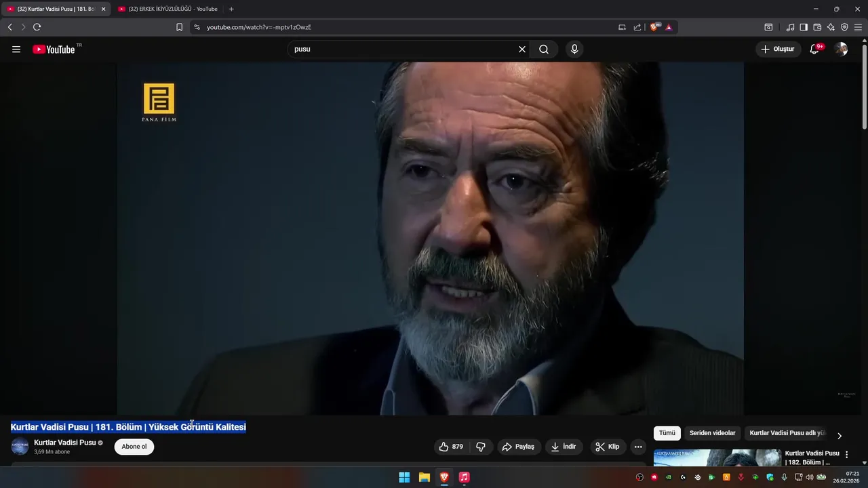Open Brave browser taskbar icon
Image resolution: width=868 pixels, height=488 pixels.
click(444, 477)
